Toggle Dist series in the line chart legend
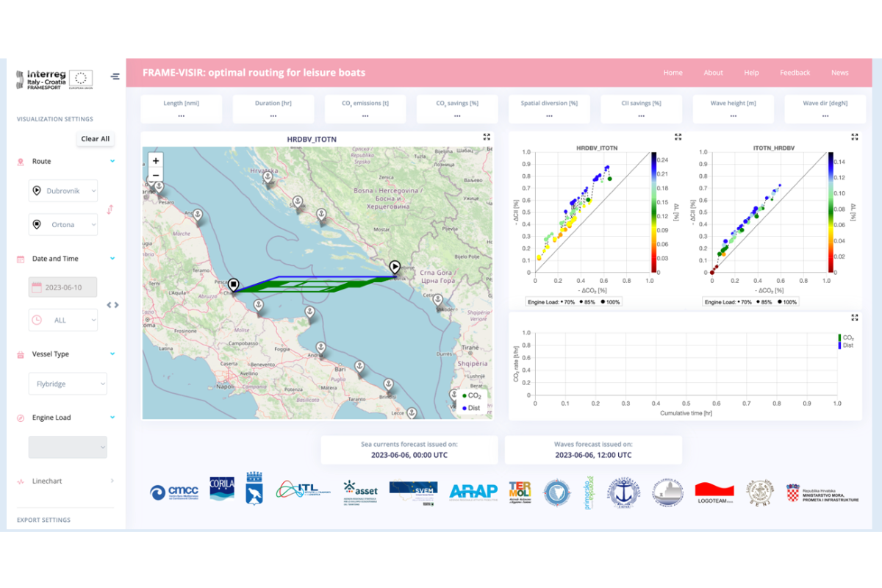882x588 pixels. 847,345
